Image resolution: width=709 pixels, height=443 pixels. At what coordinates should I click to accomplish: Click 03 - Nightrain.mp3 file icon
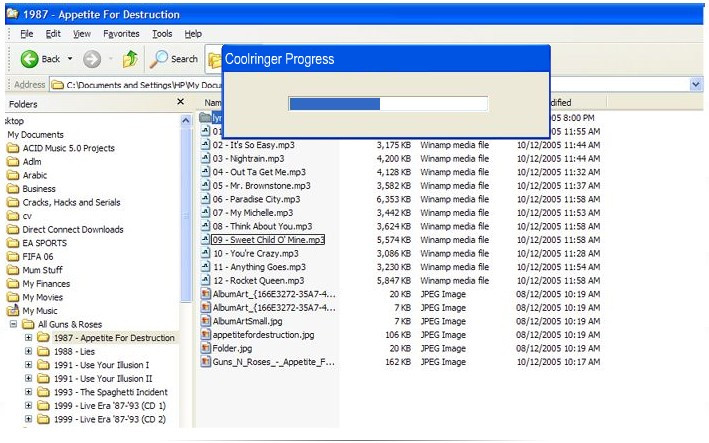point(205,158)
